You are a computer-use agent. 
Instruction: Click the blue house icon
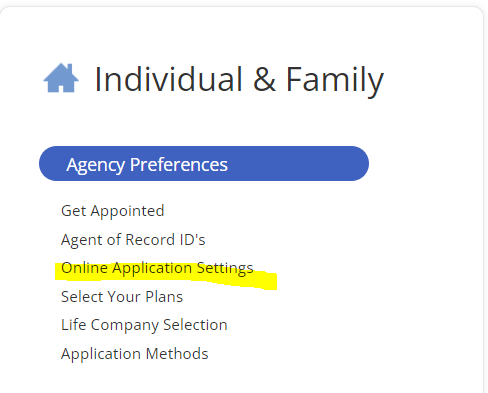[61, 78]
